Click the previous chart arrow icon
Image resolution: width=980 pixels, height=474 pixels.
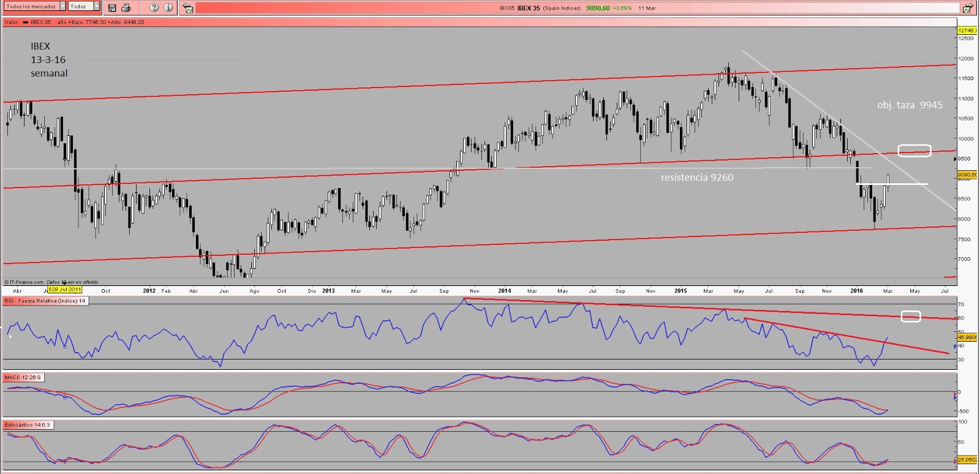pos(188,9)
